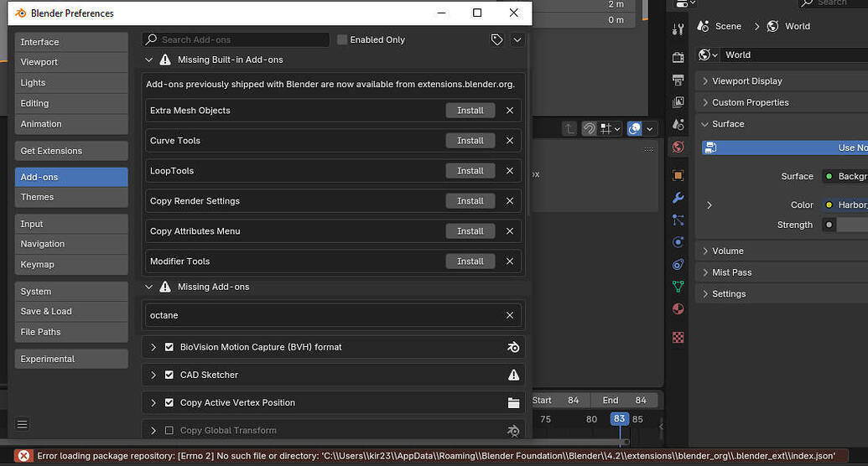Open the Modifiers wrench tab
This screenshot has width=868, height=466.
pos(678,198)
